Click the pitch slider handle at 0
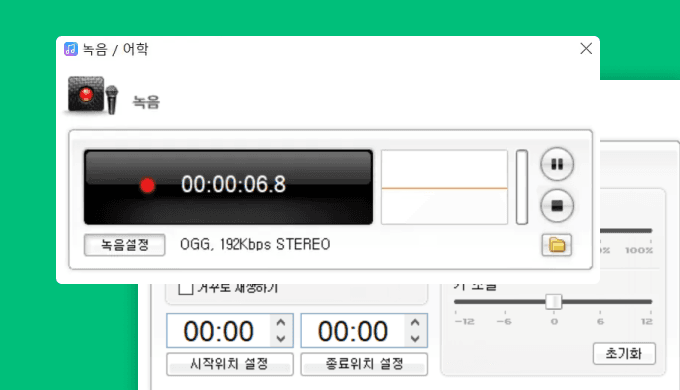 [554, 302]
